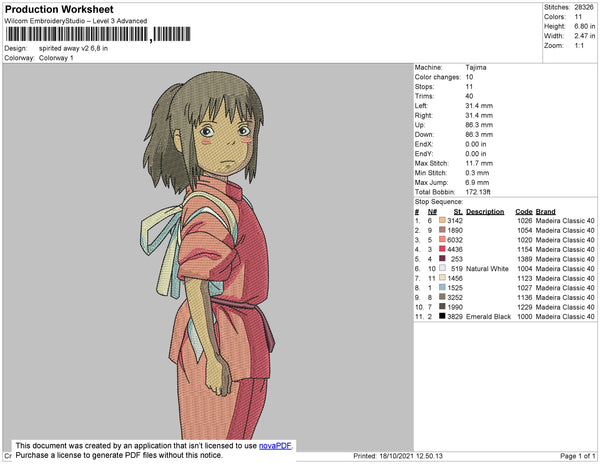This screenshot has height=464, width=600.
Task: Click the Machine value 'Tajima'
Action: pyautogui.click(x=476, y=67)
